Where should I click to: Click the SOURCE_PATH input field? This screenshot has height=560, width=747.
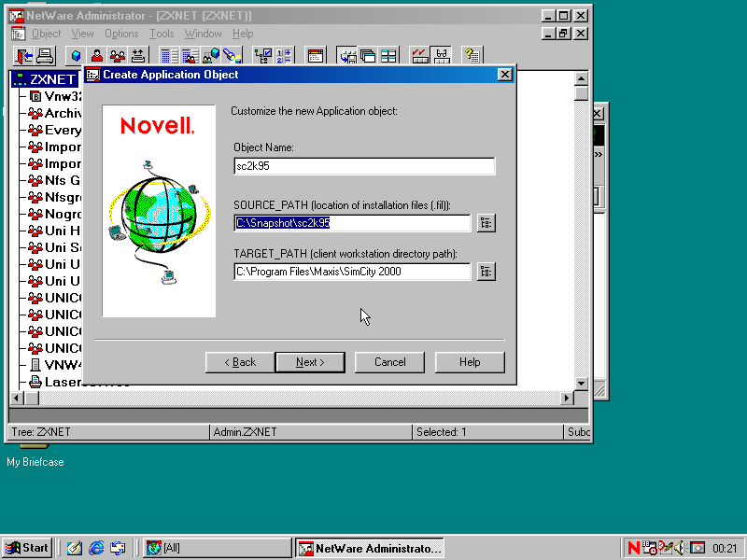point(352,223)
